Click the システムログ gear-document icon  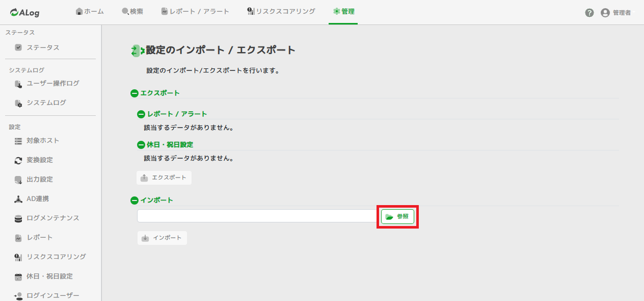click(18, 103)
